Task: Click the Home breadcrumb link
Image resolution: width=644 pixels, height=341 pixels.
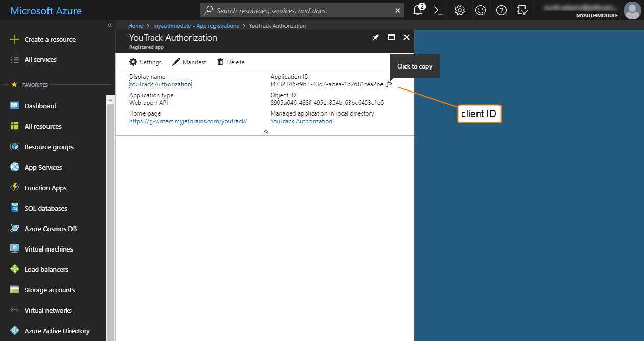Action: [135, 25]
